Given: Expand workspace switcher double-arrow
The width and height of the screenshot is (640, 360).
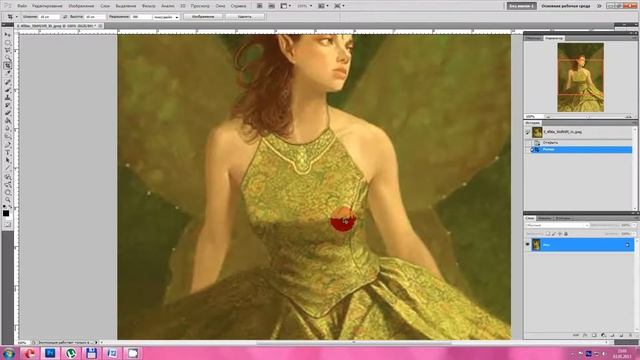Looking at the screenshot, I should 600,6.
